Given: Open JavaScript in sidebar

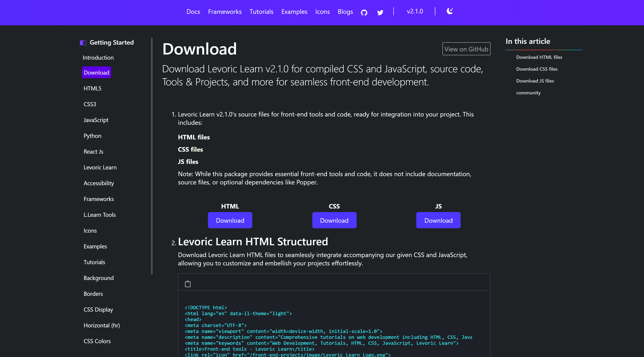Looking at the screenshot, I should 96,120.
